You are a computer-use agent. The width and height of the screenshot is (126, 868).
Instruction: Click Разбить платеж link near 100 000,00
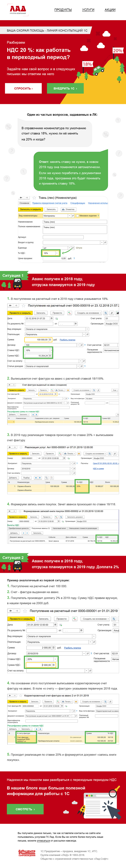[x=68, y=340]
